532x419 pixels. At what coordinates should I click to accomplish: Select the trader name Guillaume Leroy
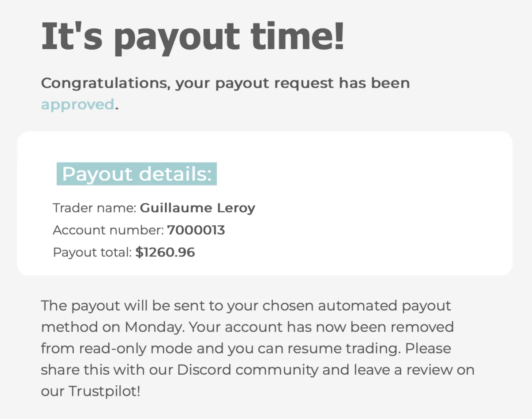coord(198,208)
